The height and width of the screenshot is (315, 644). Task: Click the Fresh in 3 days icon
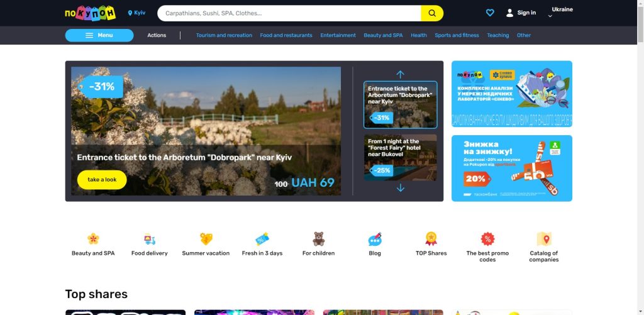(x=262, y=239)
